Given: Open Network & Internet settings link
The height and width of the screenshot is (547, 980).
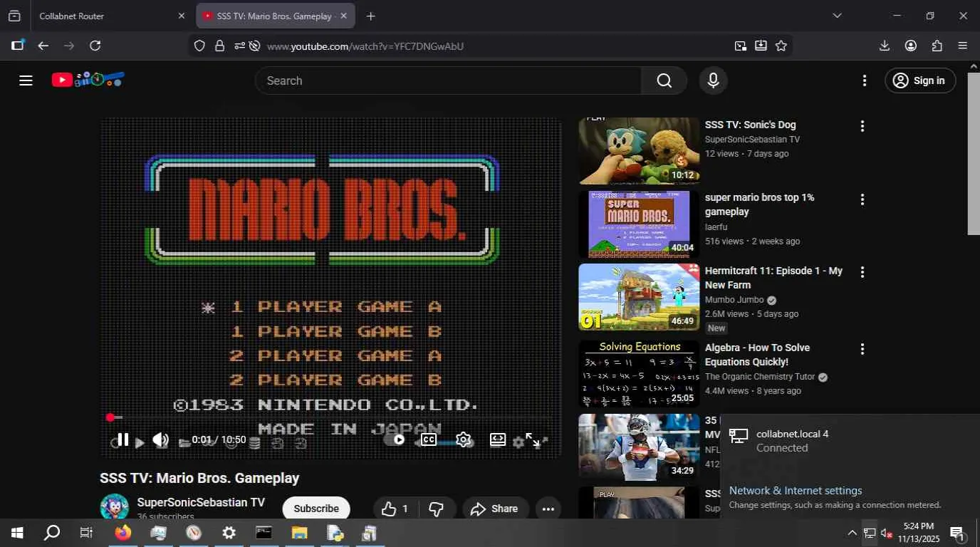Looking at the screenshot, I should pyautogui.click(x=796, y=491).
